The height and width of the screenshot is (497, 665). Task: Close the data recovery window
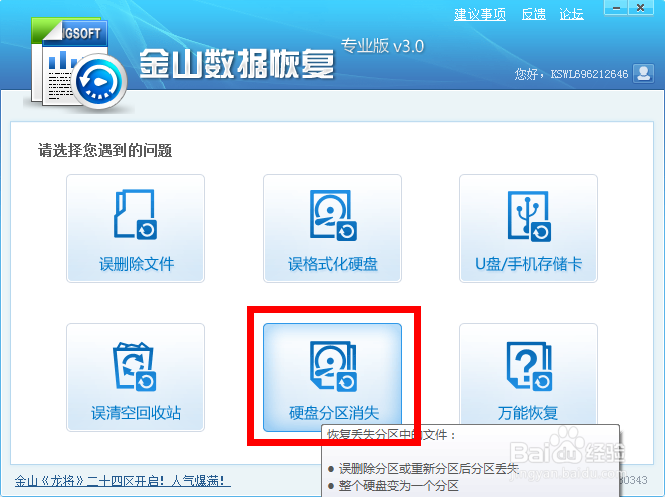[x=641, y=8]
